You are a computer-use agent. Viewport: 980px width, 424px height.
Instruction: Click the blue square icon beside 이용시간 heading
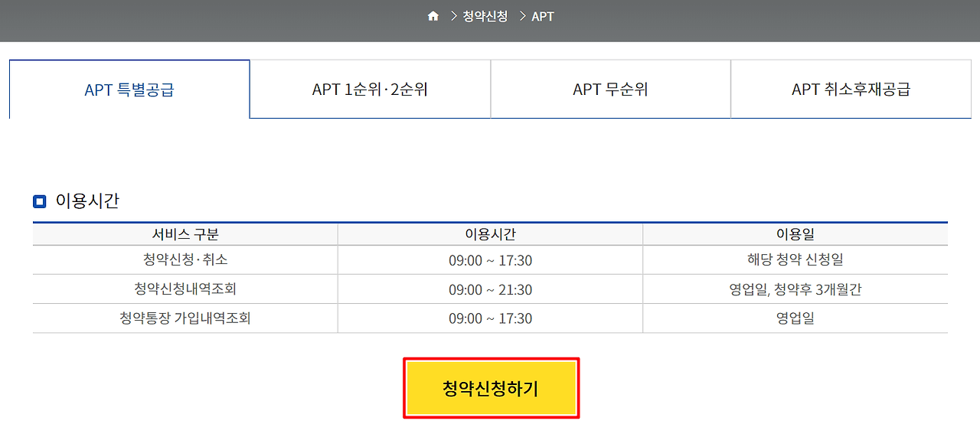pos(40,202)
